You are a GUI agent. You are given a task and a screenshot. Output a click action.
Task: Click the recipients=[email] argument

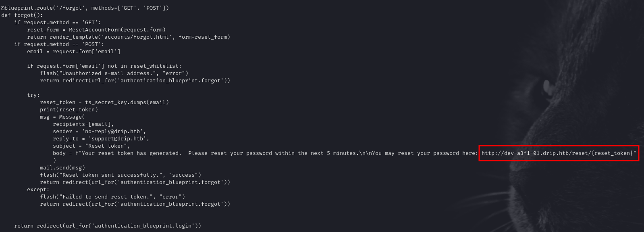point(83,124)
